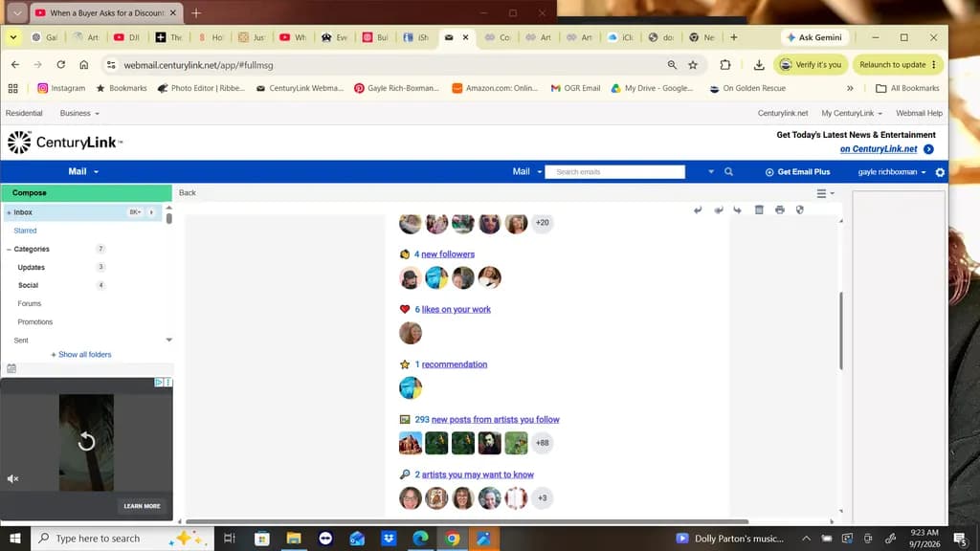The height and width of the screenshot is (551, 980).
Task: Open the Forums category
Action: tap(30, 303)
